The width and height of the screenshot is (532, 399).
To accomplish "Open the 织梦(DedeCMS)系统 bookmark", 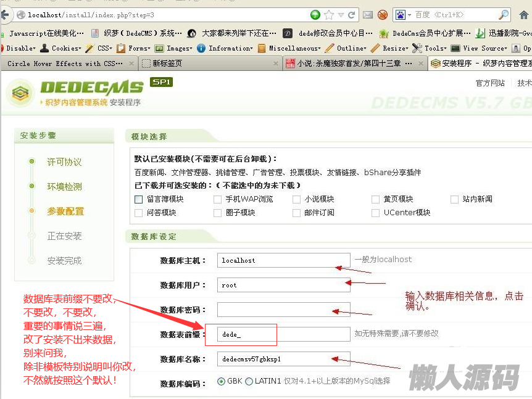I will tap(137, 33).
